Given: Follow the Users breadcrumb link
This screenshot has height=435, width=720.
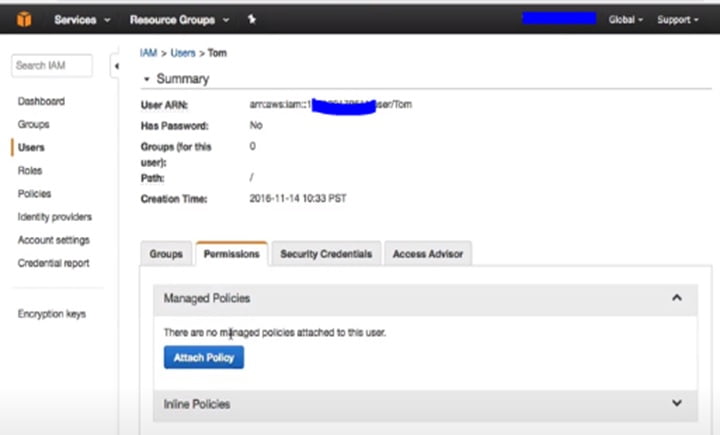Looking at the screenshot, I should [183, 53].
